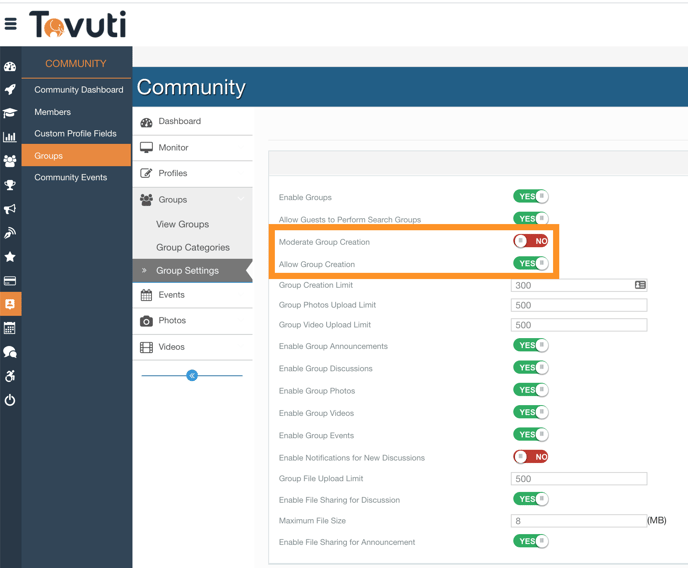
Task: Collapse side panel with double-chevron button
Action: (x=192, y=376)
